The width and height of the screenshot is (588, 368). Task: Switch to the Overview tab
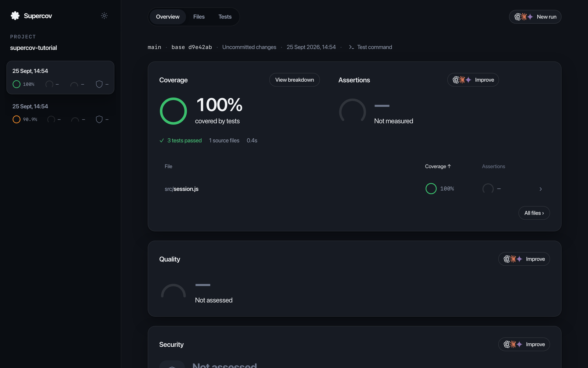168,17
